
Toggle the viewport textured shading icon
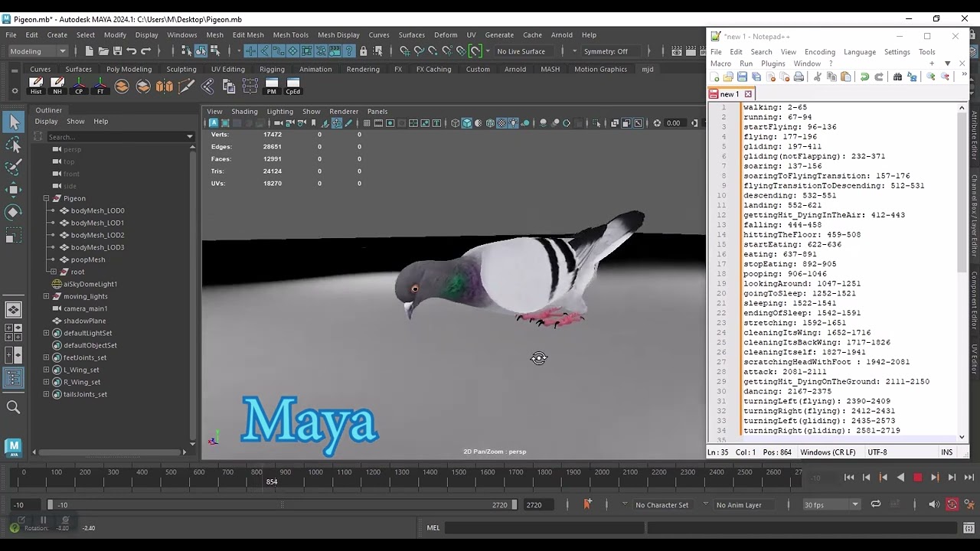click(x=501, y=123)
